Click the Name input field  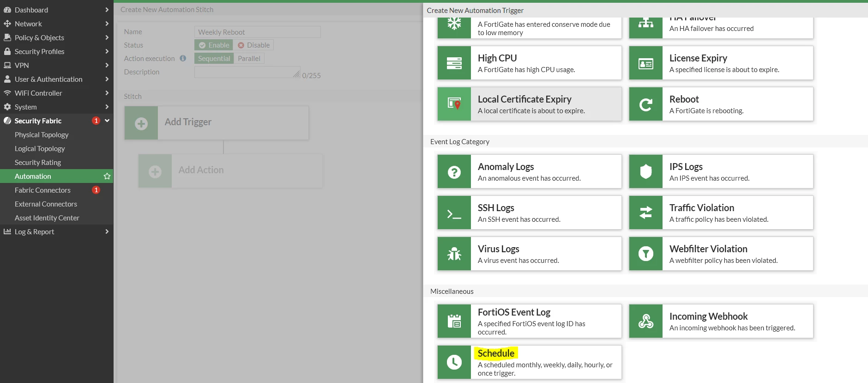(257, 32)
